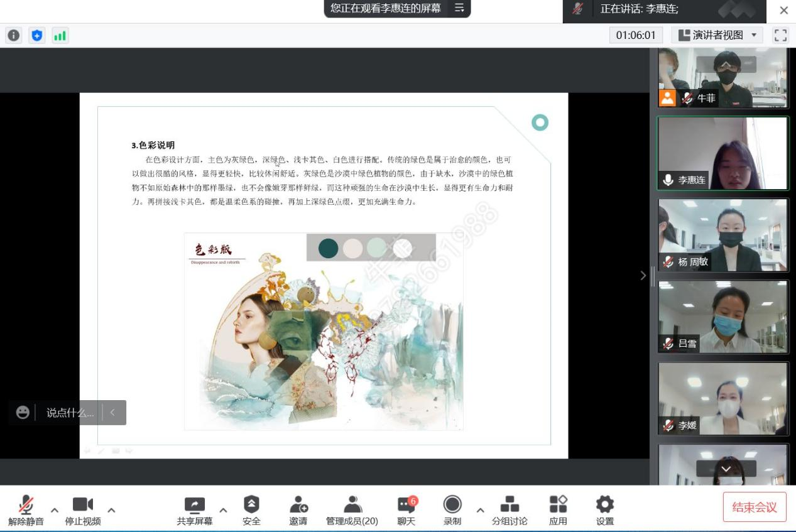Open 分组讨论 breakout rooms
796x532 pixels.
[510, 510]
